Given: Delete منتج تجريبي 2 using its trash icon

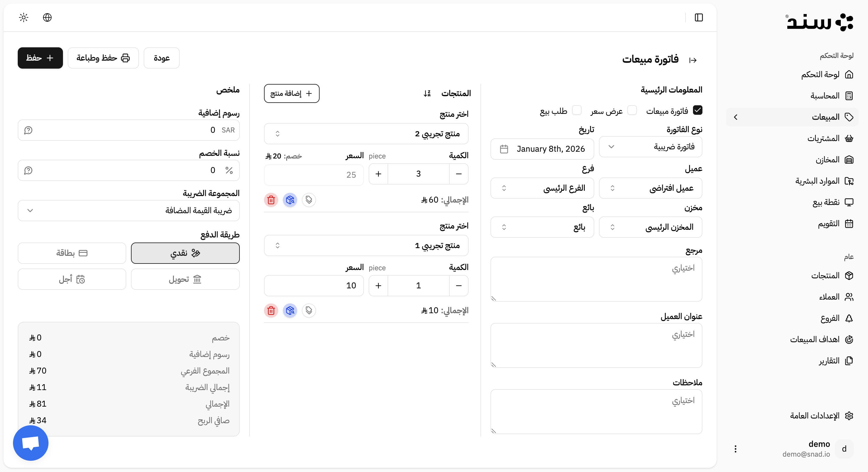Looking at the screenshot, I should [x=271, y=200].
